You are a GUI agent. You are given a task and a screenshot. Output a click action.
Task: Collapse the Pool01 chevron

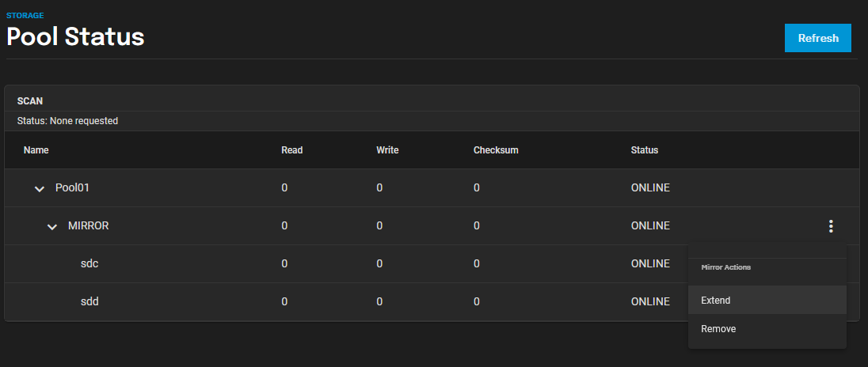[40, 188]
